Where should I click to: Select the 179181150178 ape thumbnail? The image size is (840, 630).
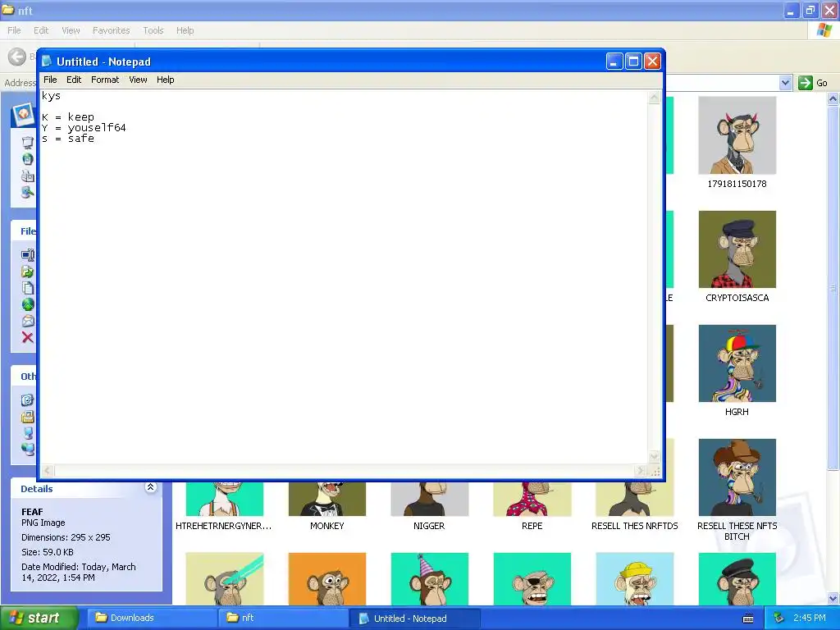click(737, 135)
